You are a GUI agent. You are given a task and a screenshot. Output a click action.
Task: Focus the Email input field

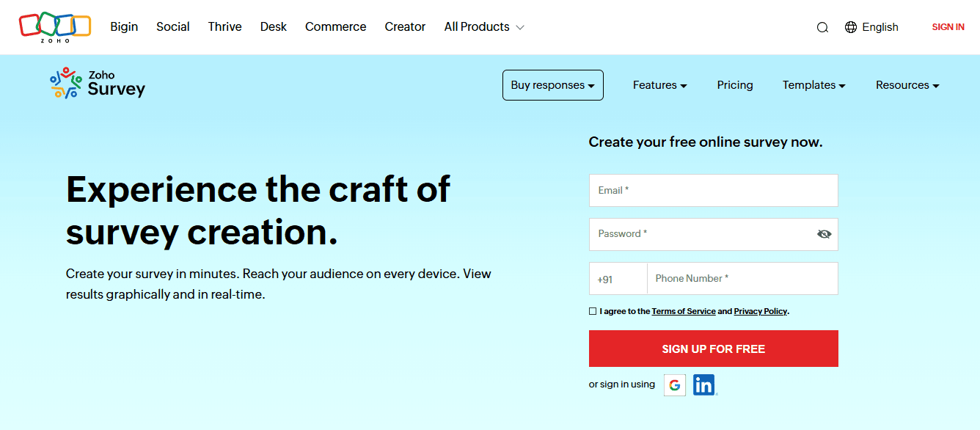pyautogui.click(x=713, y=191)
